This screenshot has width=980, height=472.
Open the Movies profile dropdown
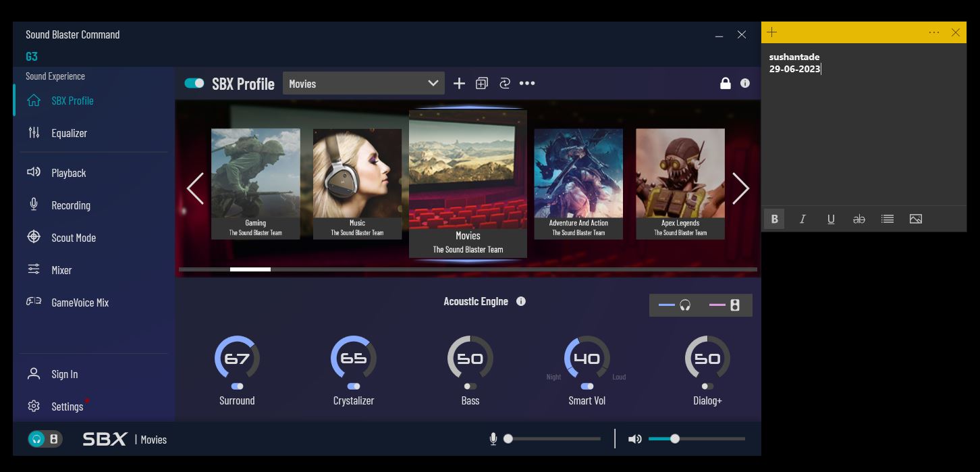pos(363,83)
